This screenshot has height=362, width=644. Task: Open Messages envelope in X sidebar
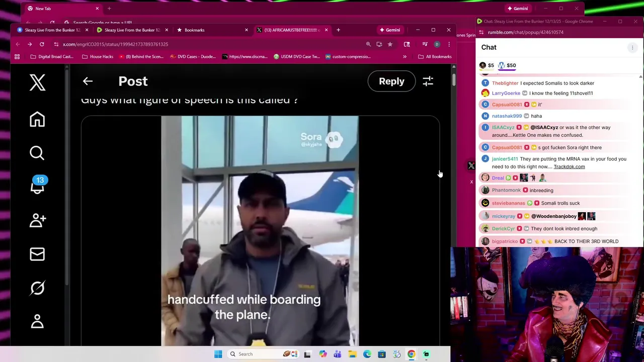point(37,254)
